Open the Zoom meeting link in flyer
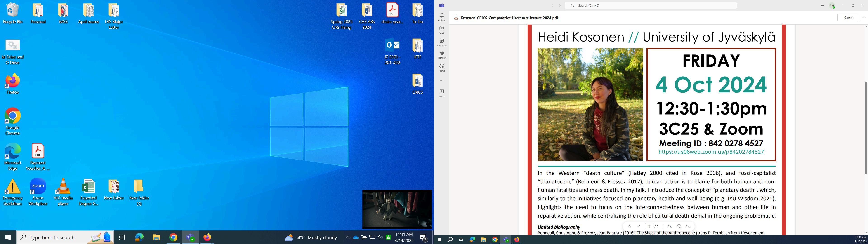 [x=711, y=152]
